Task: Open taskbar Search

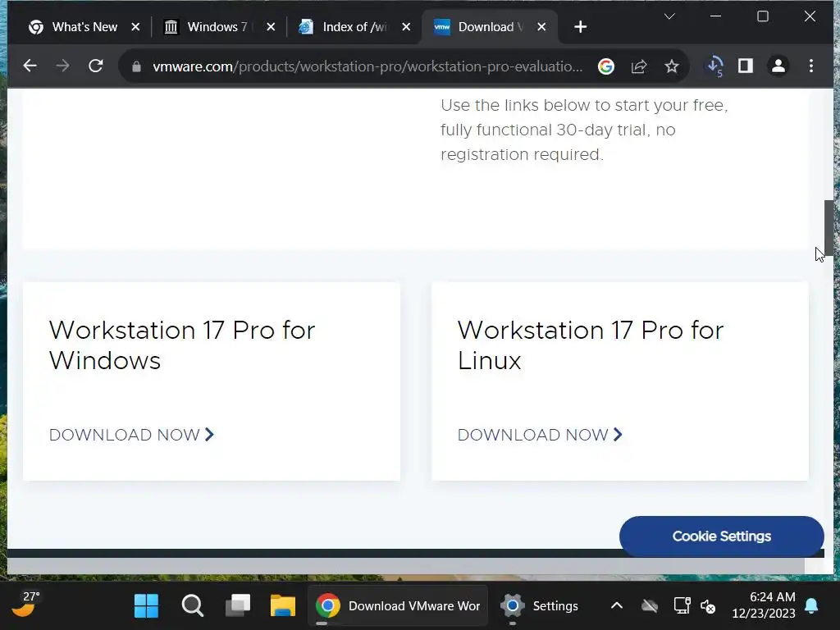Action: click(x=192, y=606)
